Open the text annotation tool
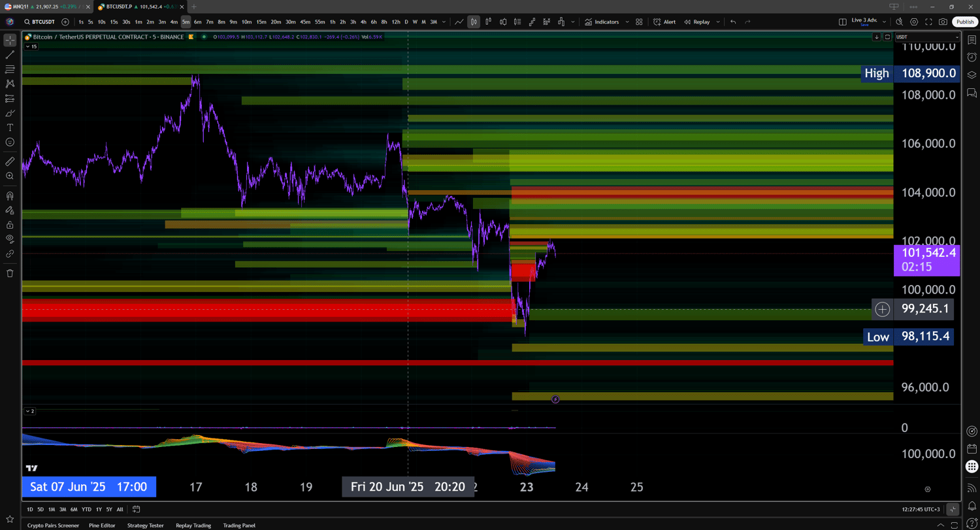 pos(10,127)
